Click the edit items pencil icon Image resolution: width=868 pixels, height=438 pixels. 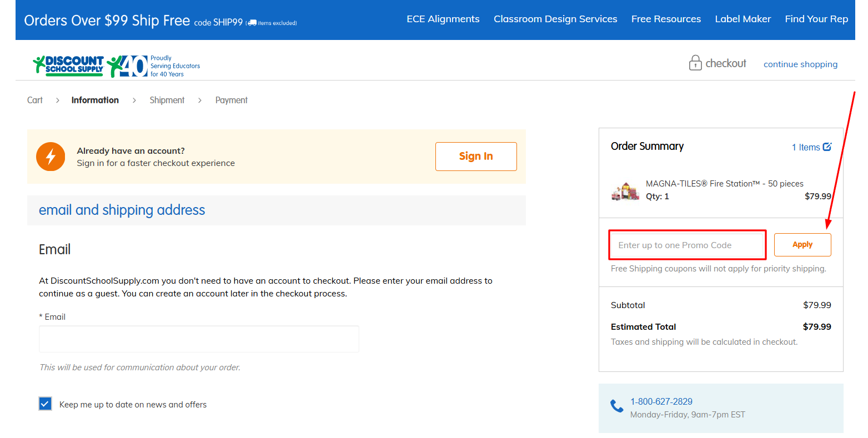click(x=827, y=147)
